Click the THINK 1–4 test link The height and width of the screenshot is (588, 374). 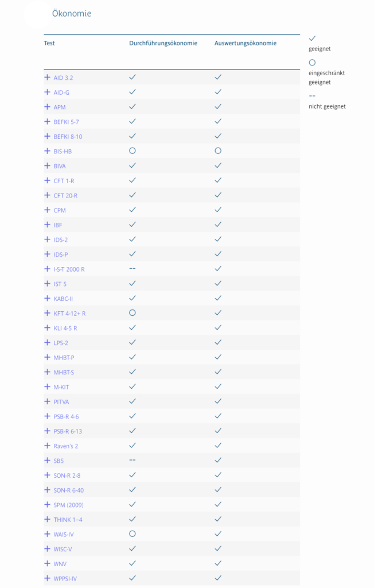[68, 520]
